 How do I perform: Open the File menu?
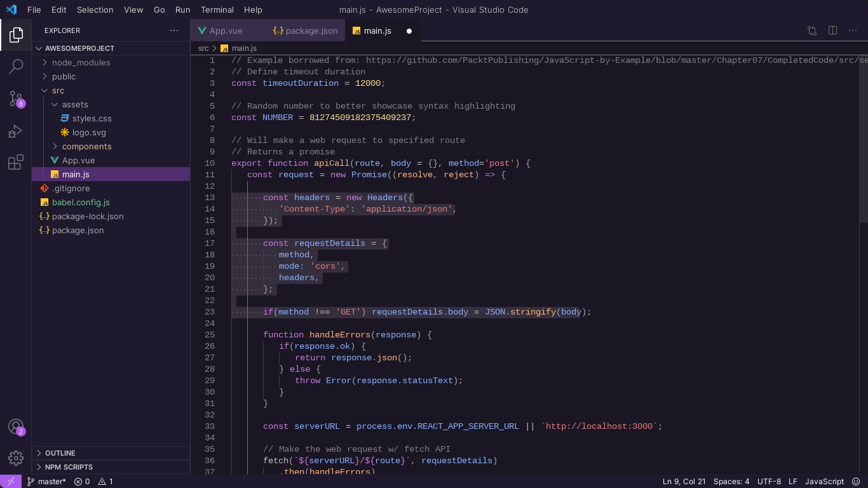tap(34, 10)
